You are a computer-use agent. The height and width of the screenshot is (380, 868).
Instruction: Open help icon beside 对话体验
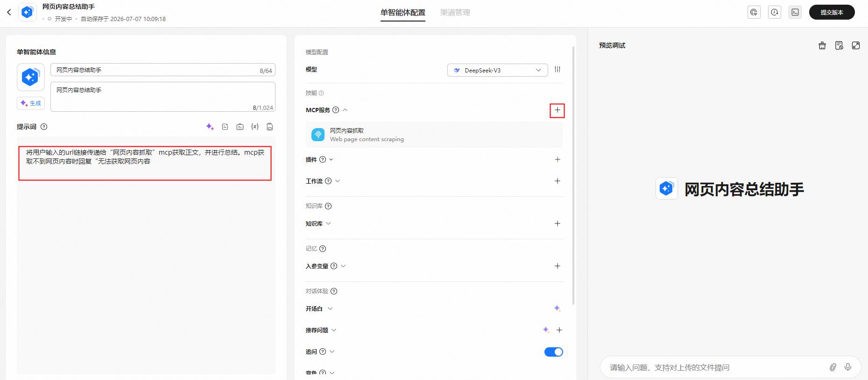point(334,291)
